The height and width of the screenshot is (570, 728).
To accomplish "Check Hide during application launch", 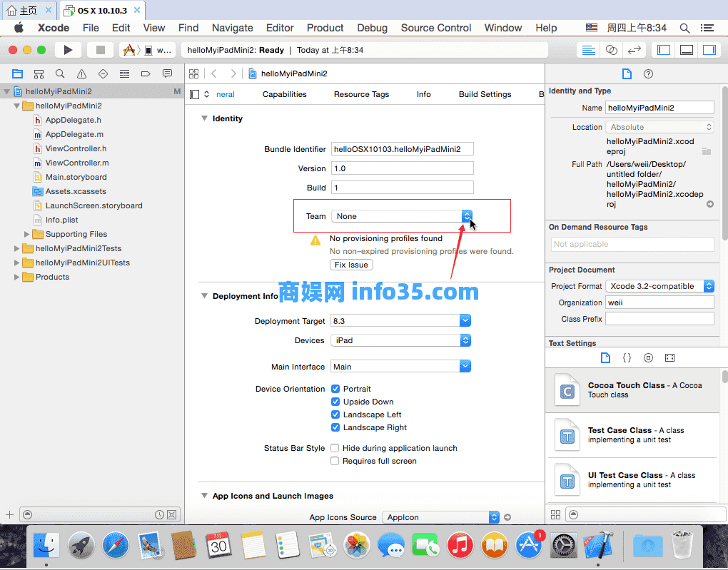I will tap(335, 448).
